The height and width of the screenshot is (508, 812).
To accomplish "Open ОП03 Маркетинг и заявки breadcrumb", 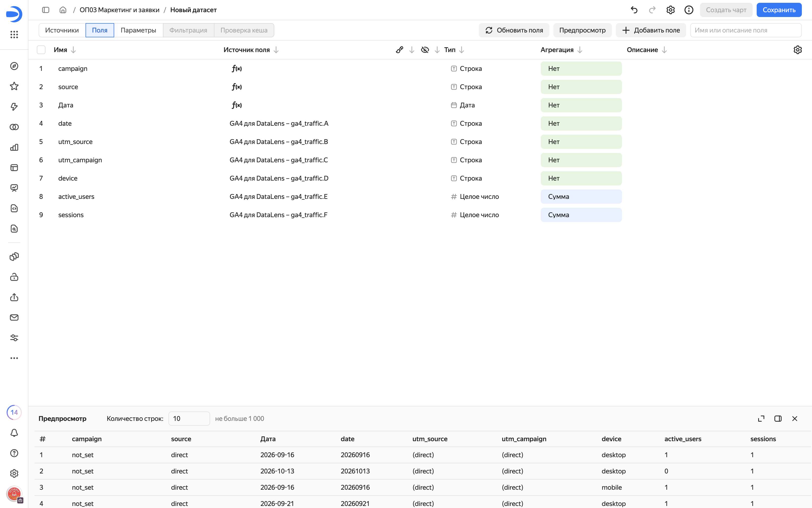I will point(120,10).
